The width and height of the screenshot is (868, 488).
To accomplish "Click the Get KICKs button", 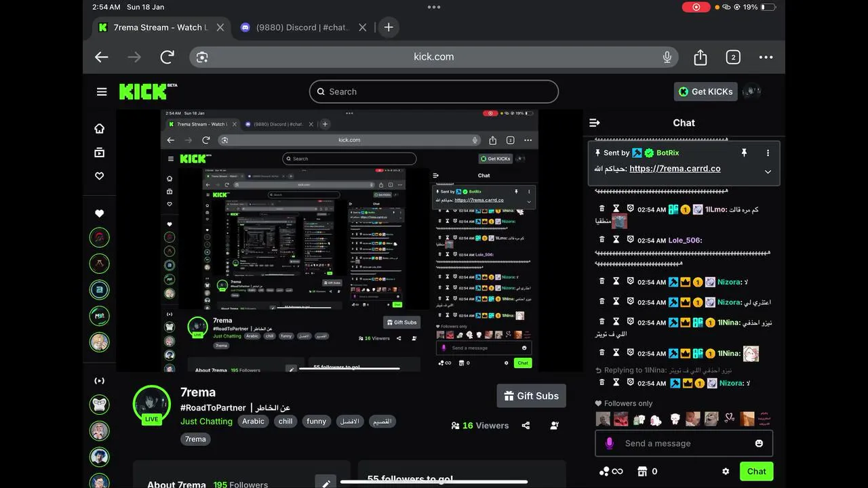I will [705, 91].
